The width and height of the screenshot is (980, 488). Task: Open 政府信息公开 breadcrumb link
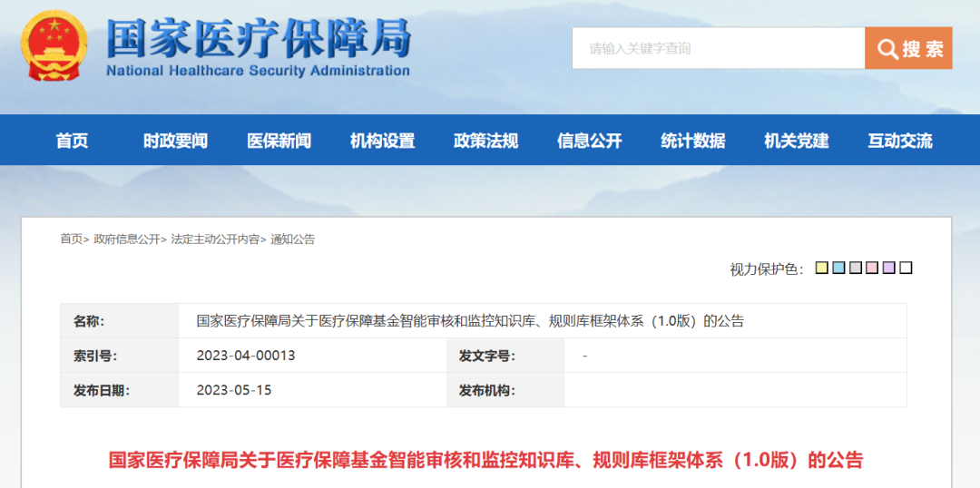tap(127, 239)
